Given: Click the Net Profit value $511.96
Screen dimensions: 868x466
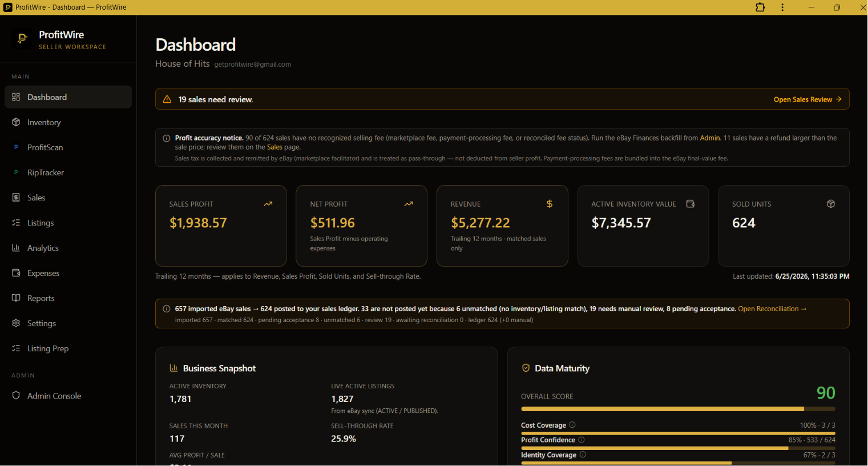Looking at the screenshot, I should [x=333, y=223].
